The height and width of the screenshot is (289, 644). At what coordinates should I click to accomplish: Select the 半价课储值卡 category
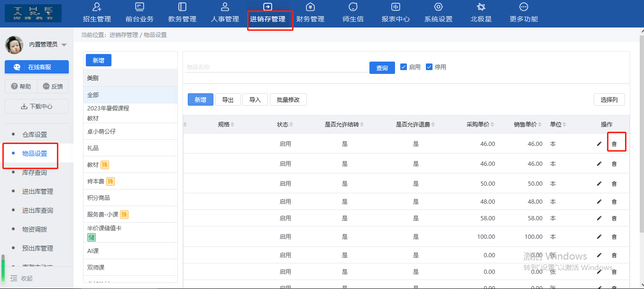pyautogui.click(x=130, y=233)
